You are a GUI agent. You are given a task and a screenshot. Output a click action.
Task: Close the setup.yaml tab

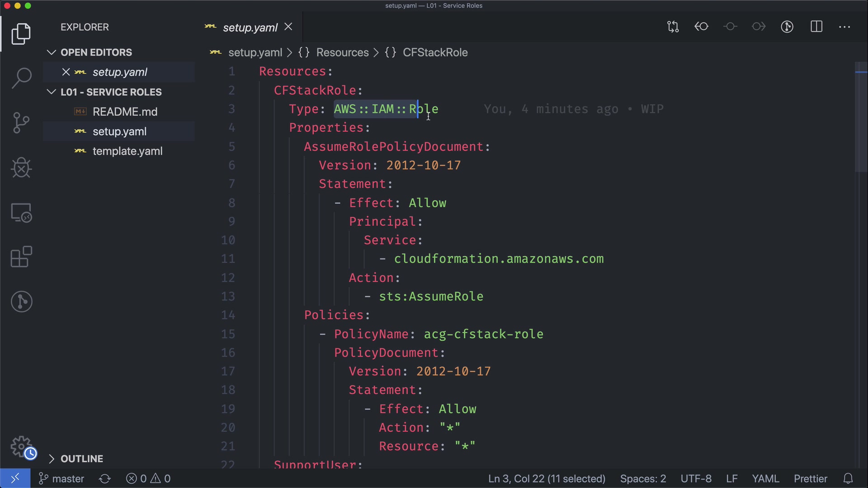tap(288, 27)
